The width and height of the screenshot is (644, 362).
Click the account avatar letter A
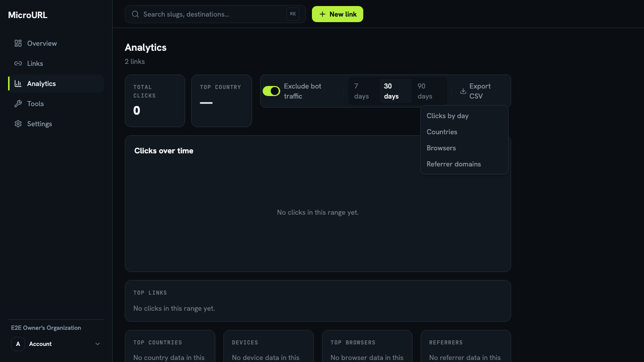(18, 344)
